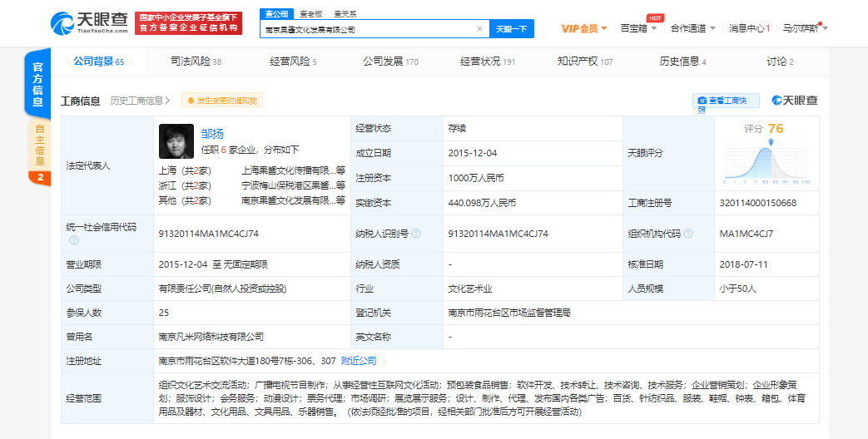Click the 上海 (共2家) region row
Screen dimensions: 868x439
click(x=185, y=170)
